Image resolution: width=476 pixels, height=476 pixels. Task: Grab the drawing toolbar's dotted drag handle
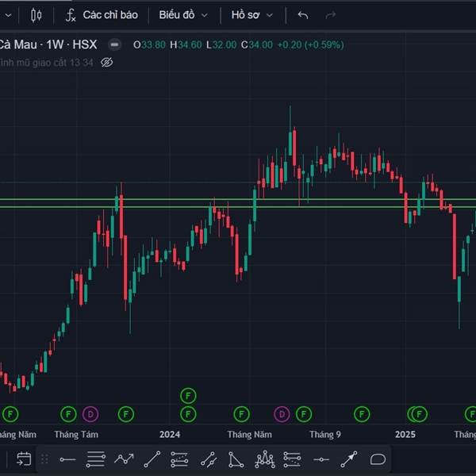(x=44, y=459)
